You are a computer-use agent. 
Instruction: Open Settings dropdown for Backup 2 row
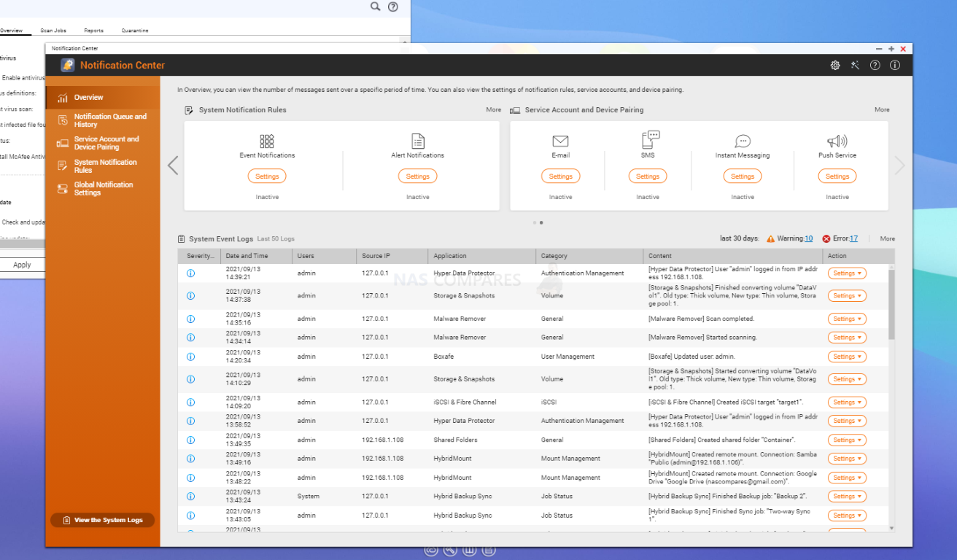(847, 497)
